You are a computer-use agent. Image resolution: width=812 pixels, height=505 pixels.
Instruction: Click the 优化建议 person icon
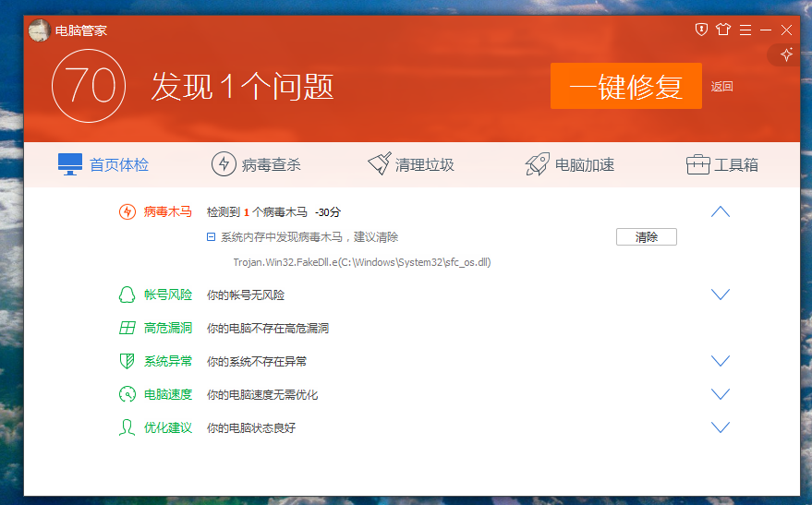(127, 427)
